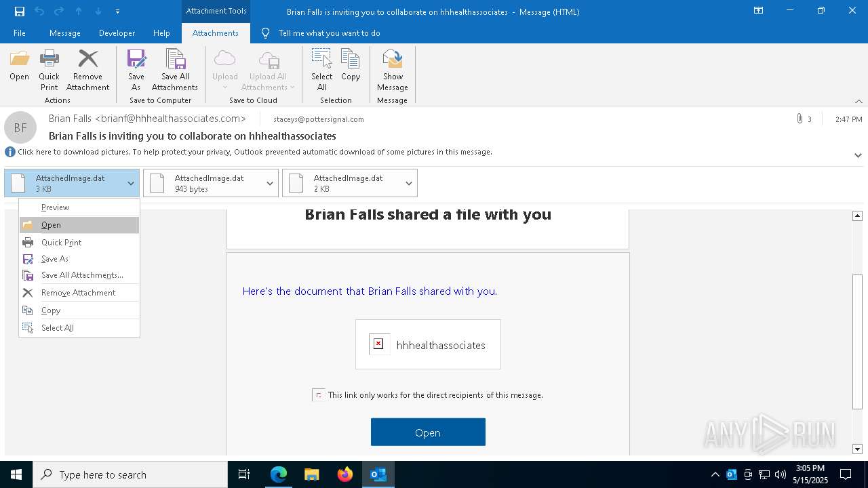Select the Attachments ribbon tab
The width and height of the screenshot is (868, 488).
[x=216, y=33]
